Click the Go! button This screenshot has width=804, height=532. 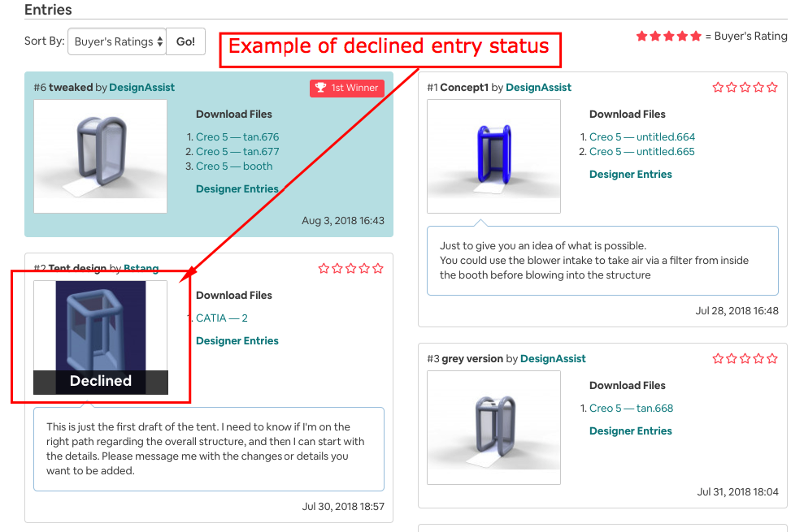click(185, 41)
